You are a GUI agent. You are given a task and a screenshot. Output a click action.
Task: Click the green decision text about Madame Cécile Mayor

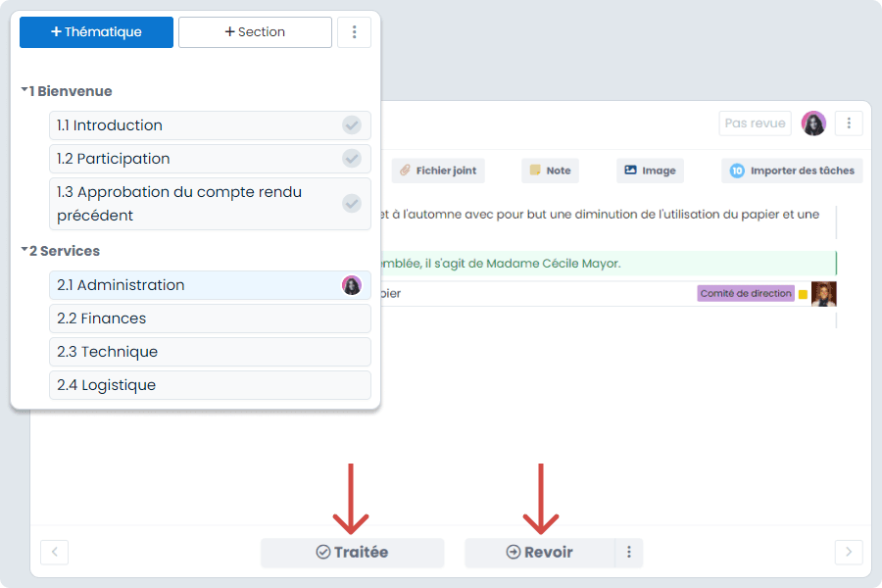501,264
